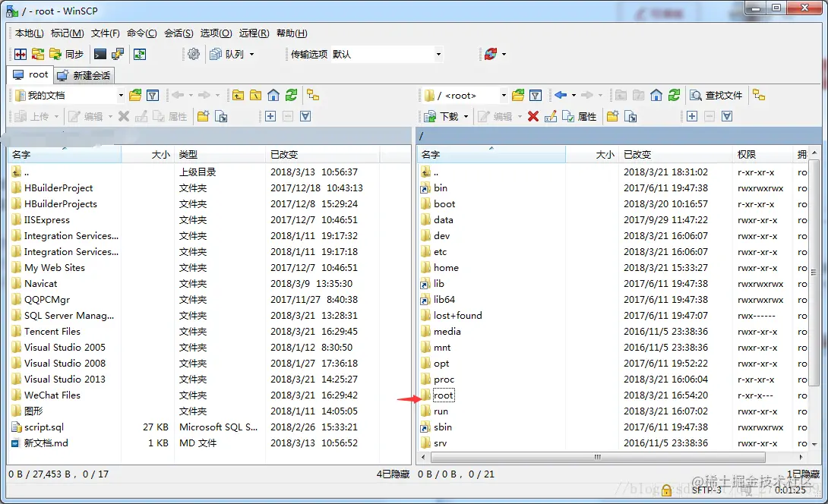
Task: Click the Back navigation arrow on remote panel
Action: tap(560, 96)
